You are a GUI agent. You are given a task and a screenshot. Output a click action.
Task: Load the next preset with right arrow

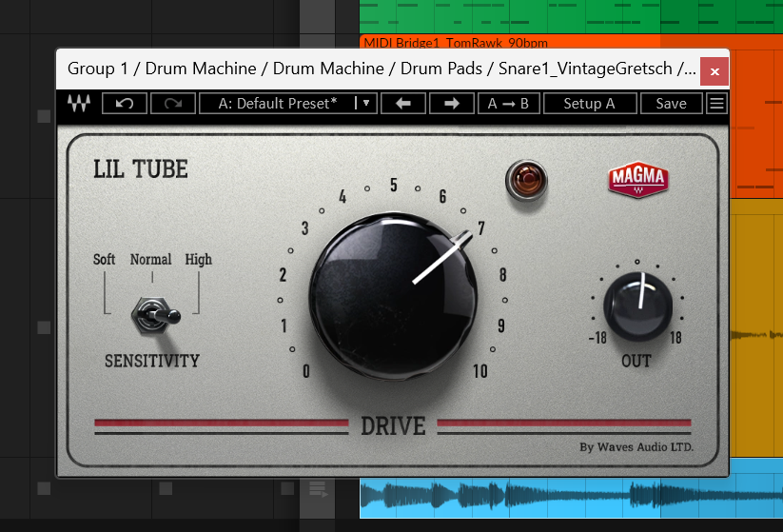tap(451, 103)
